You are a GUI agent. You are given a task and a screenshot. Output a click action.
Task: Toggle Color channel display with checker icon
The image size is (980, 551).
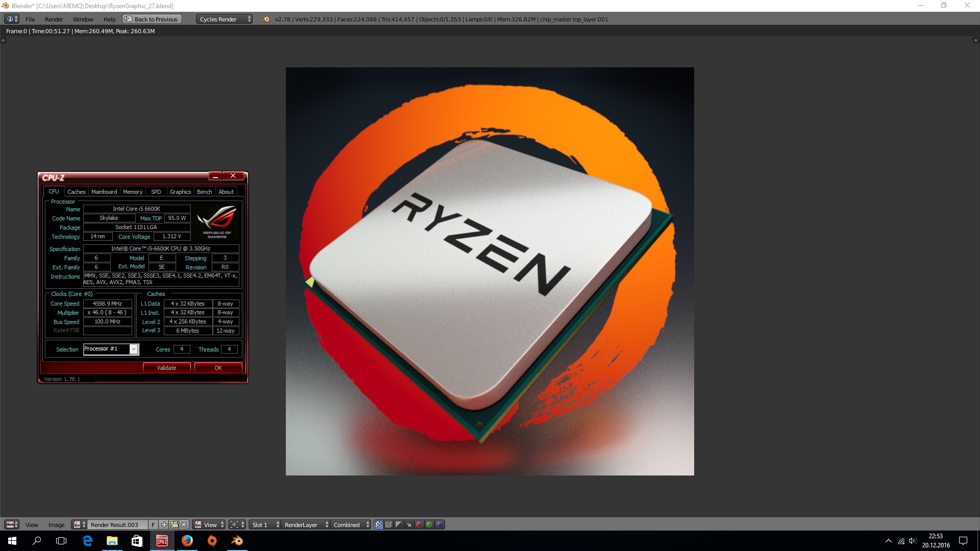pyautogui.click(x=388, y=524)
